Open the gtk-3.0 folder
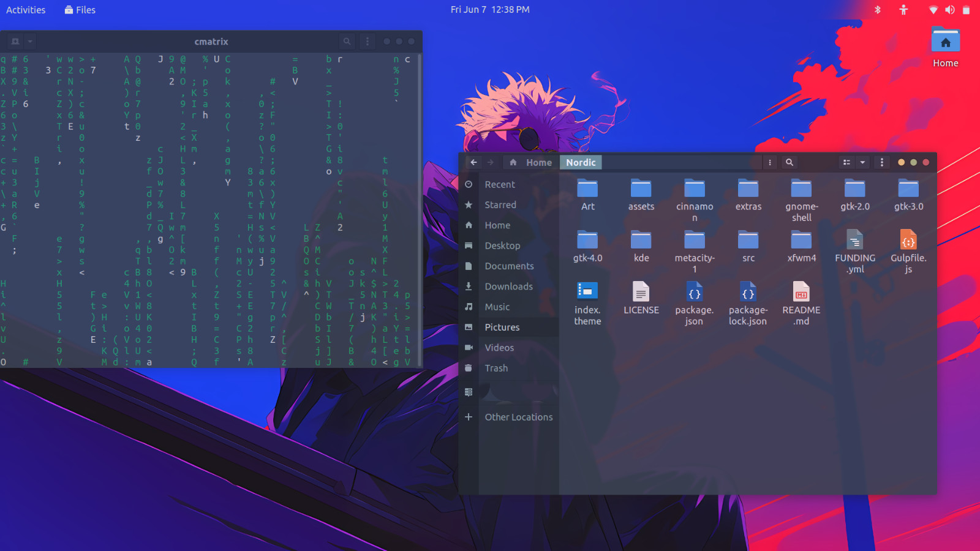 coord(908,195)
